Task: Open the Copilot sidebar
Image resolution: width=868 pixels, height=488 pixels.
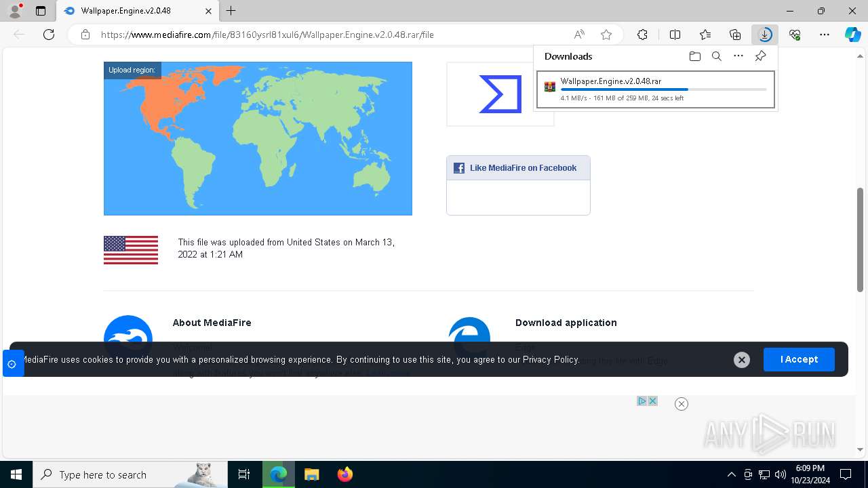Action: tap(852, 35)
